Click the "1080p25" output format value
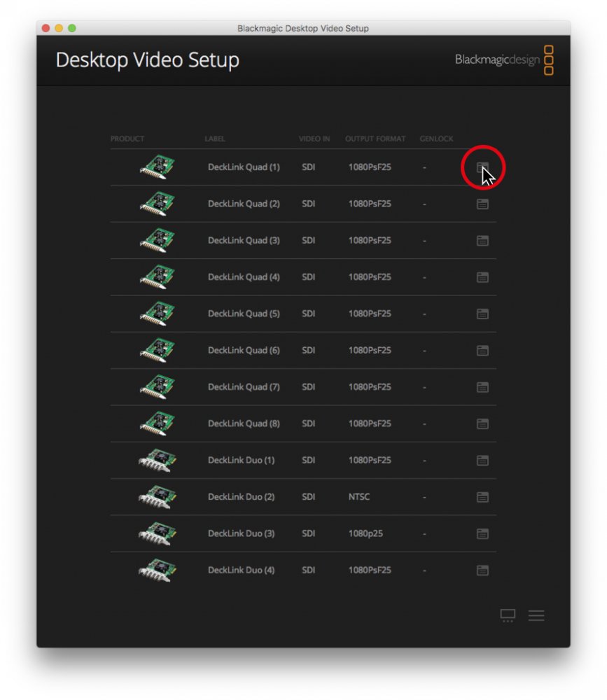607x700 pixels. pos(365,533)
